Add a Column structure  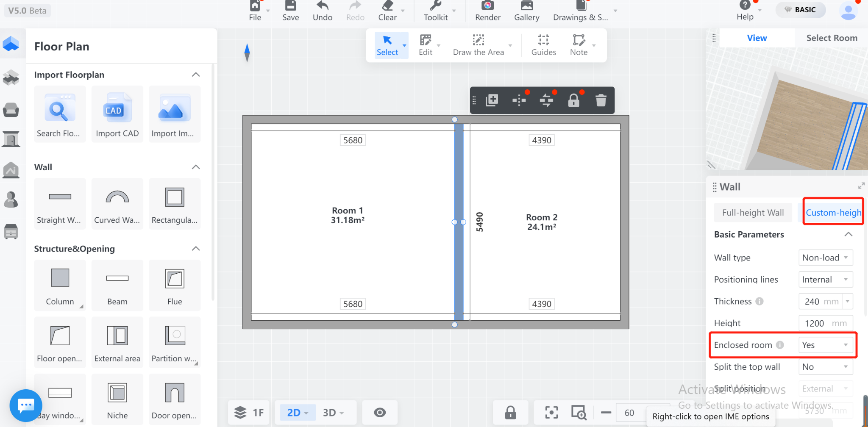(x=60, y=286)
